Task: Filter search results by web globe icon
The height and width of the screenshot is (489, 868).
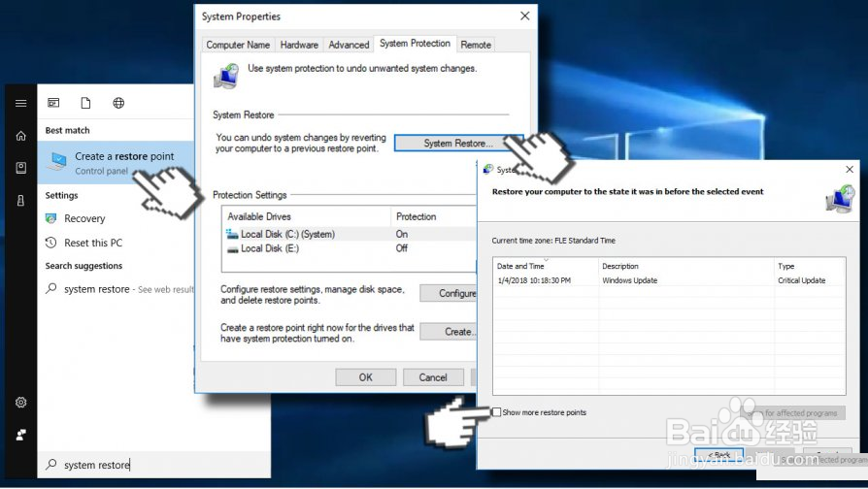Action: [x=118, y=103]
